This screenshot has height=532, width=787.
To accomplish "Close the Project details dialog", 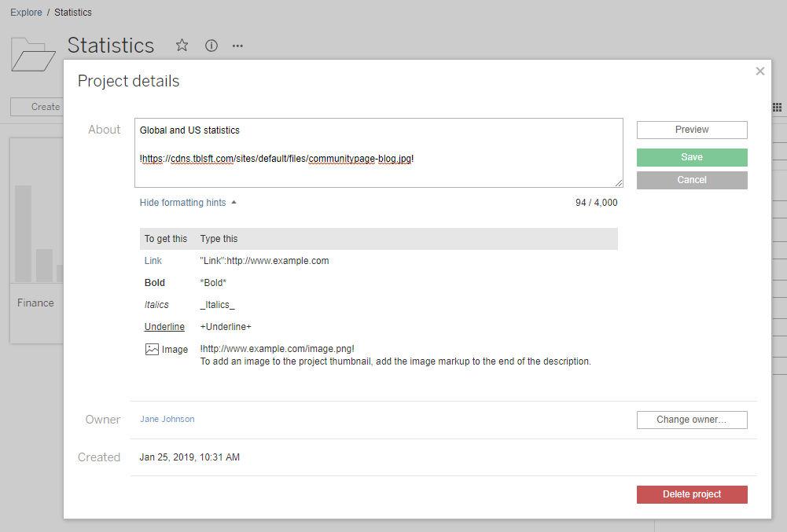I will (x=759, y=71).
